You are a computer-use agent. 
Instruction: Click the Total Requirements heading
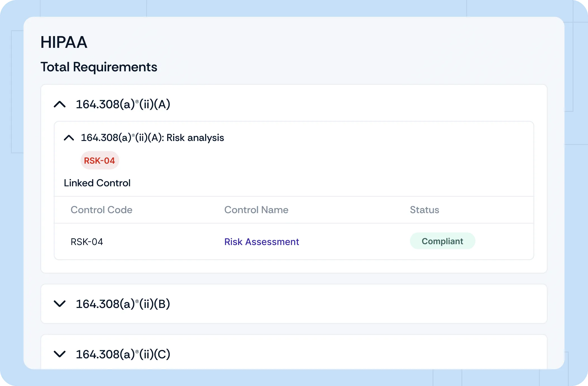click(99, 67)
